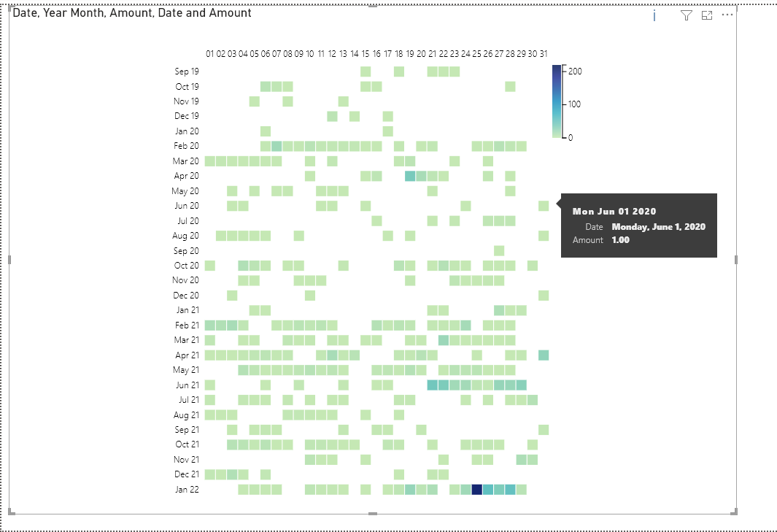This screenshot has height=532, width=777.
Task: Click the 31 day column header
Action: click(544, 53)
